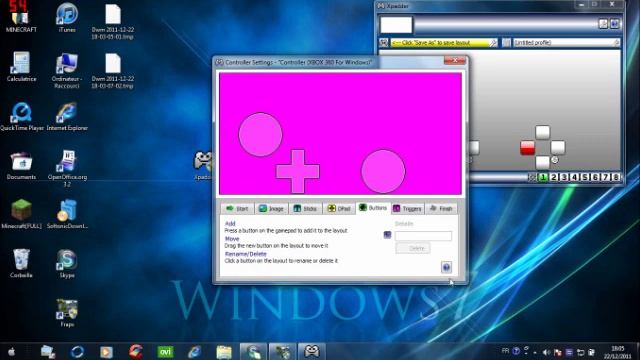
Task: Open Minecraft[FULL] desktop icon
Action: [x=21, y=214]
